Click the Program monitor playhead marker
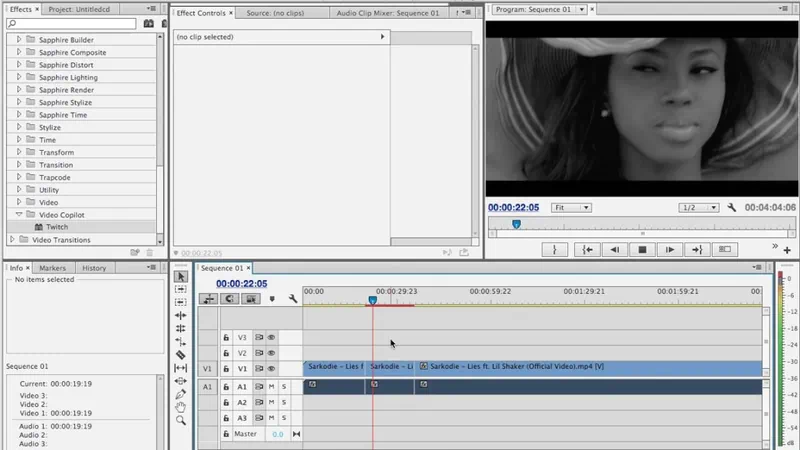Image resolution: width=800 pixels, height=450 pixels. 516,224
